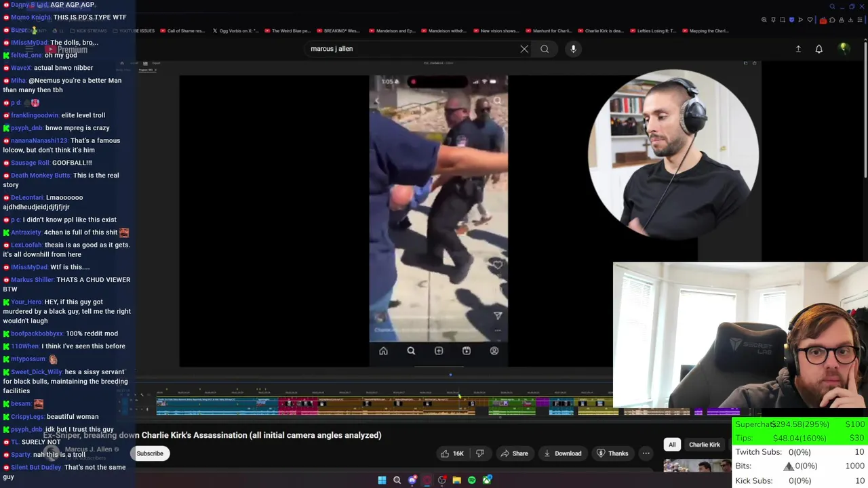868x488 pixels.
Task: Click the "elite level troll" chat message
Action: click(x=83, y=115)
